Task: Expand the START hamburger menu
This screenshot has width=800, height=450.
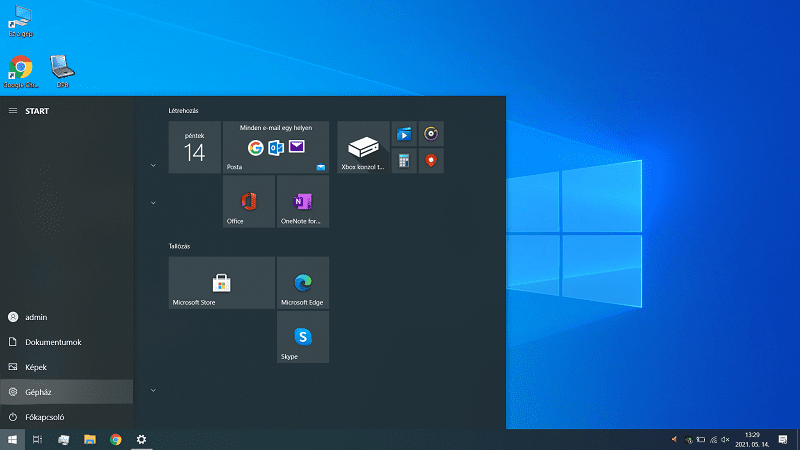Action: coord(13,111)
